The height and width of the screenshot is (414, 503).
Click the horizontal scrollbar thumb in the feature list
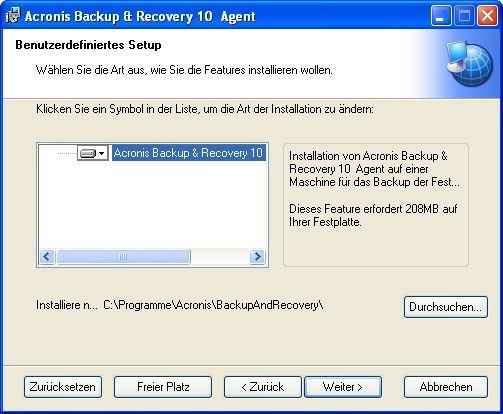pyautogui.click(x=123, y=257)
